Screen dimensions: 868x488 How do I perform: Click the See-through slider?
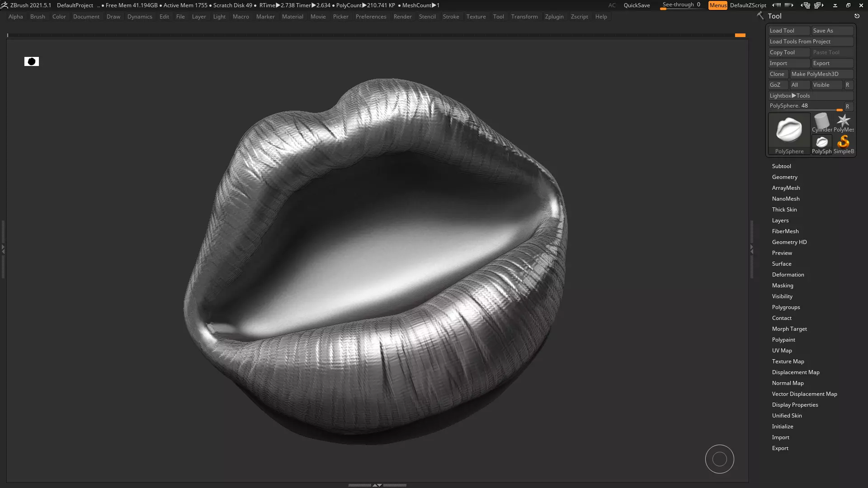(681, 5)
